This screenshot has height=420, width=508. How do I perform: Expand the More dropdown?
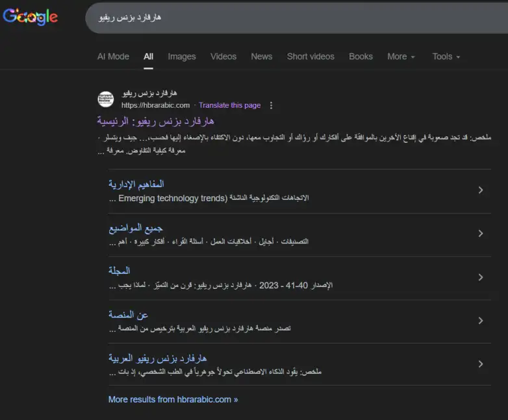coord(401,56)
